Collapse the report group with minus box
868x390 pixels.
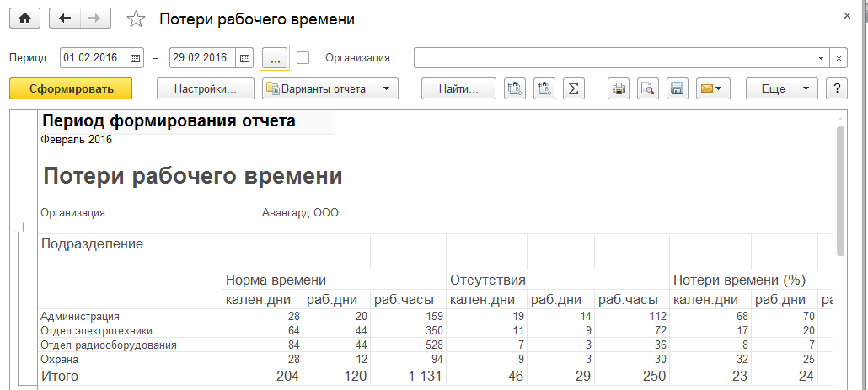(18, 227)
